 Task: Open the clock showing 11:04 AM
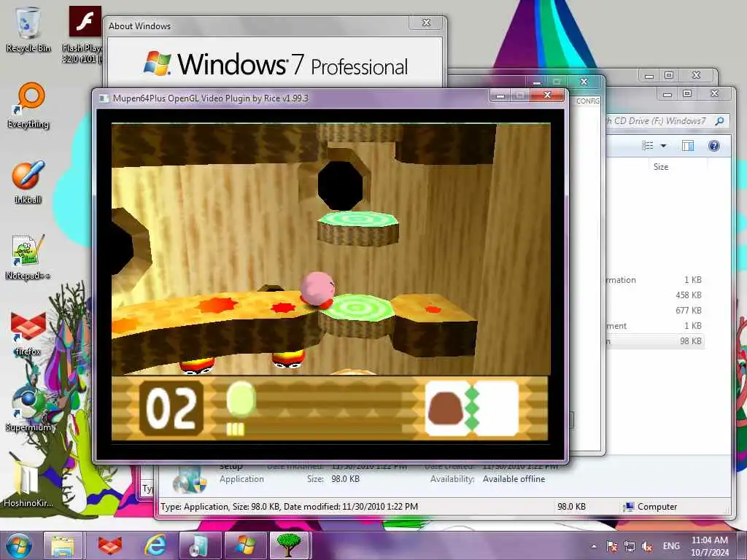coord(709,546)
